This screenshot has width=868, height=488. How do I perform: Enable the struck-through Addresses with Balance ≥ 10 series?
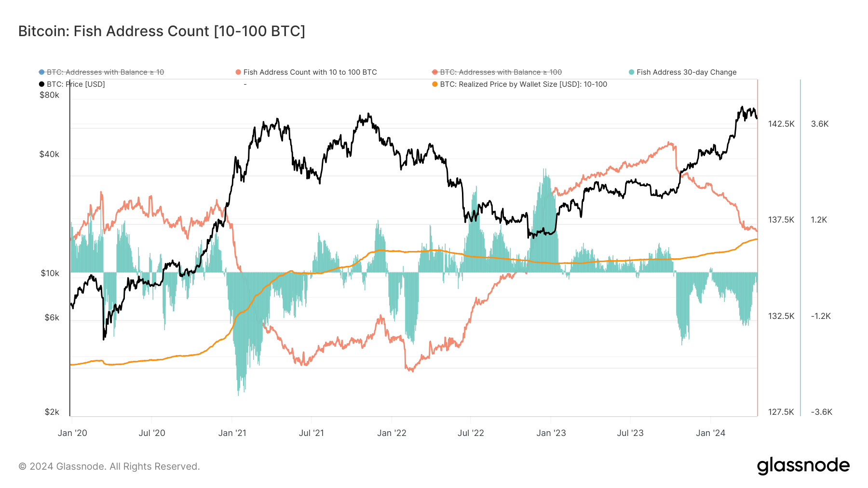(105, 72)
